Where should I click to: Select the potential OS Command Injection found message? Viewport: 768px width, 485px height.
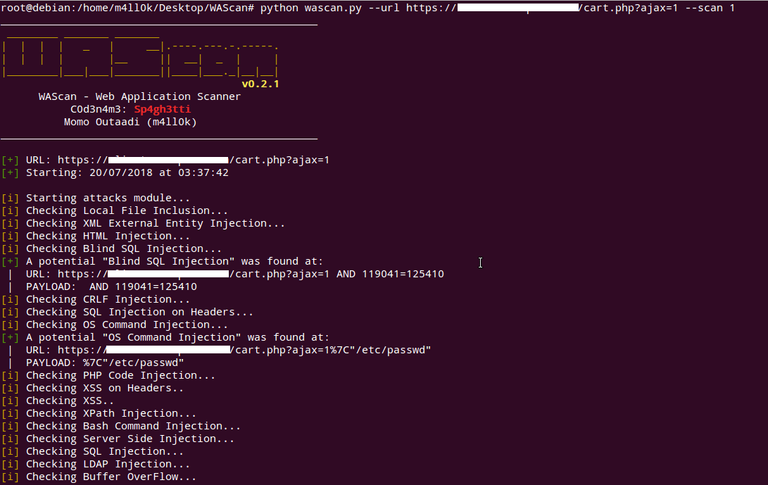coord(177,337)
